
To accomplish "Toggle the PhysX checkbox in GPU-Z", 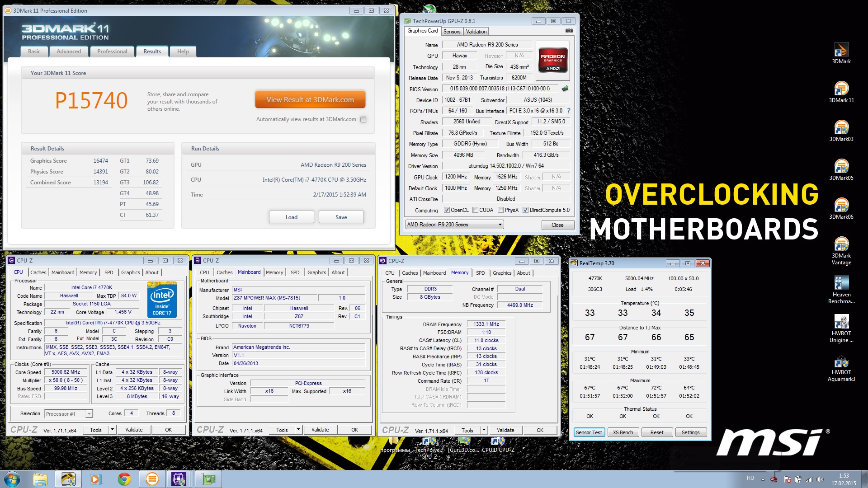I will [x=500, y=210].
